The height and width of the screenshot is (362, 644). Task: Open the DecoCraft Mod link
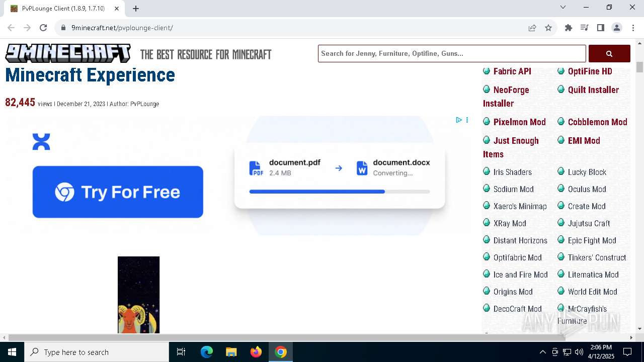coord(518,309)
